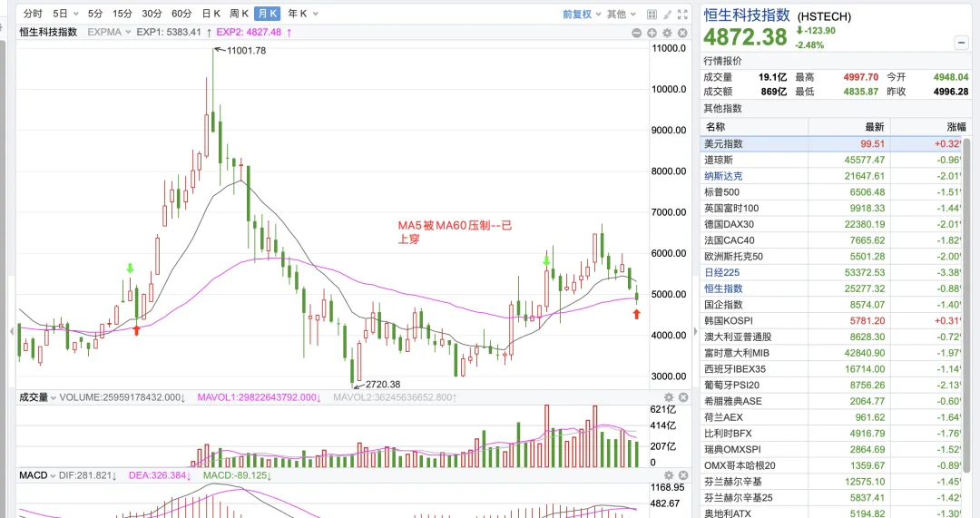This screenshot has width=980, height=518.
Task: Select the 瑞典OMXSPI row
Action: click(832, 449)
